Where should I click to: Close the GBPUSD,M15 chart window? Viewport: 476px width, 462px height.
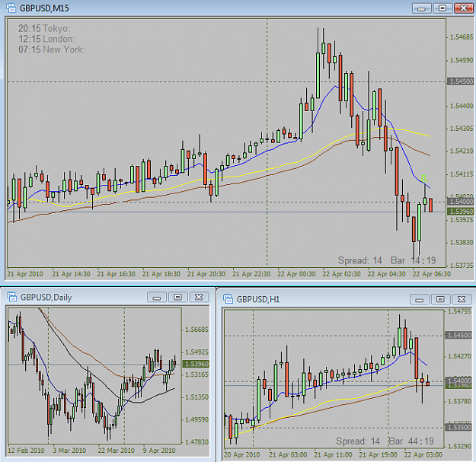pos(463,8)
